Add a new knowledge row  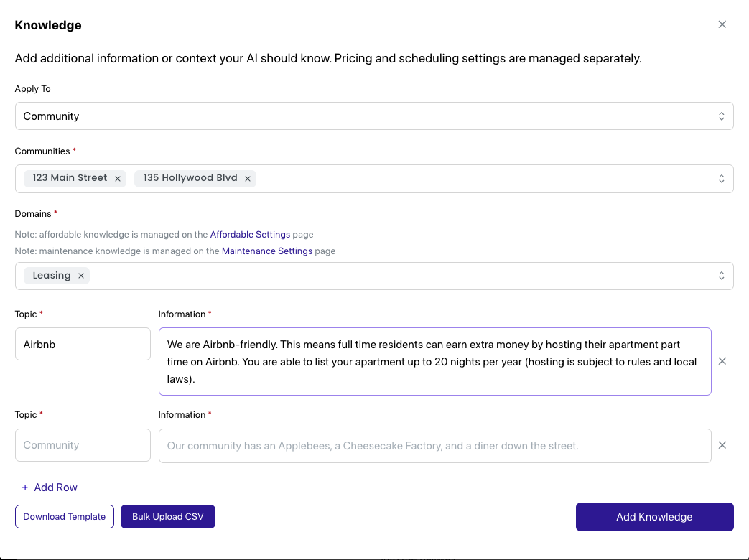coord(50,487)
